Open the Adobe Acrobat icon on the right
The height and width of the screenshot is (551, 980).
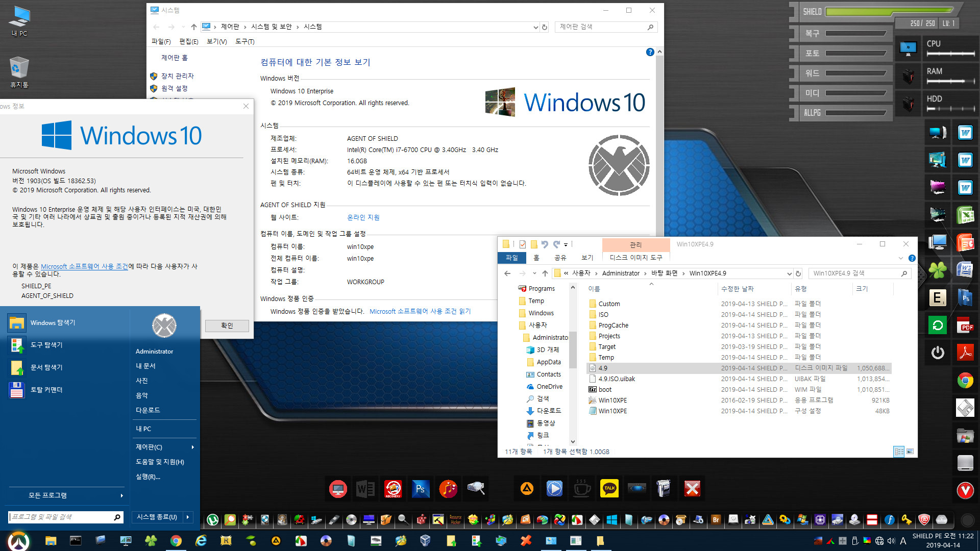point(965,353)
